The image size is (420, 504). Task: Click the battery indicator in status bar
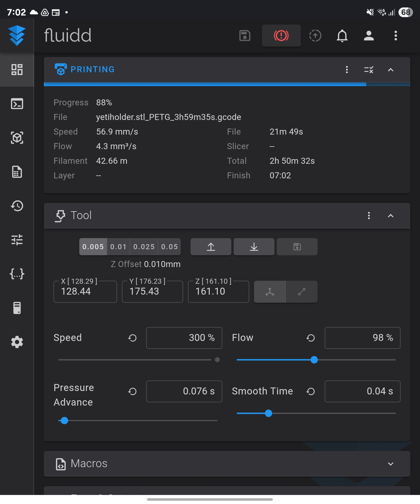(405, 12)
